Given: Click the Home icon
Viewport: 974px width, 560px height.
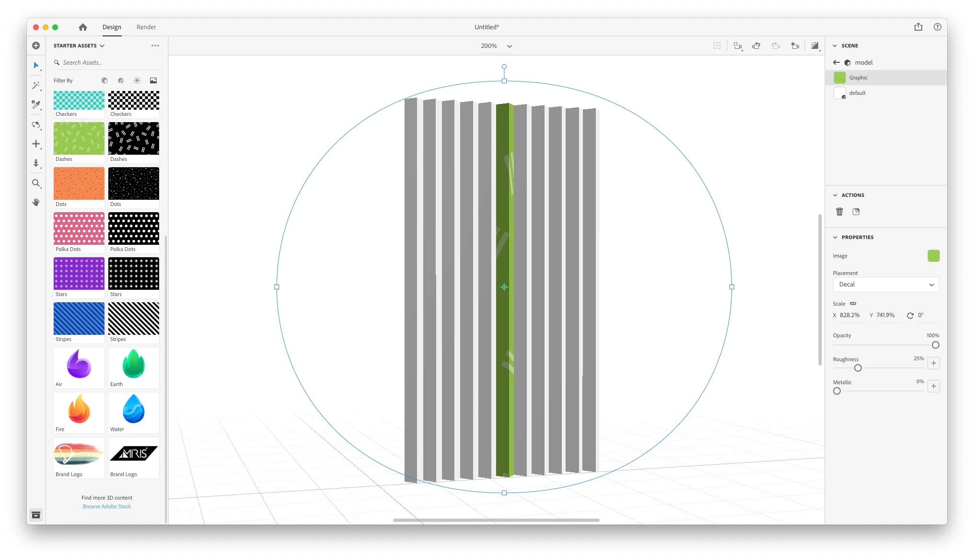Looking at the screenshot, I should (x=83, y=27).
